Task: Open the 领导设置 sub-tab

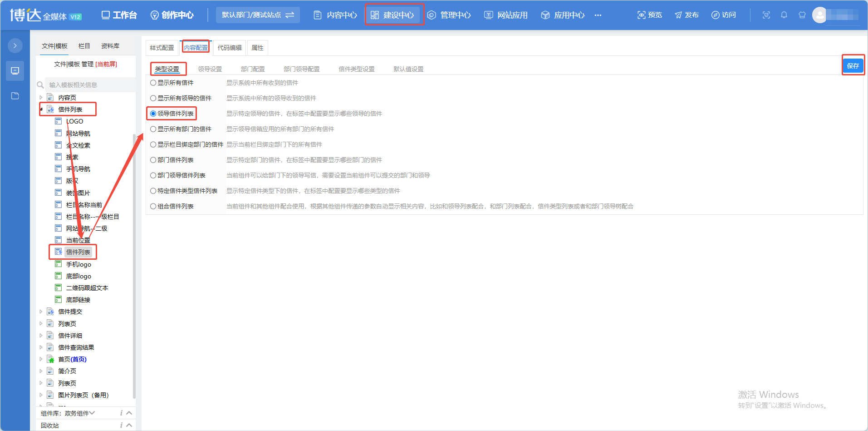Action: click(x=210, y=69)
